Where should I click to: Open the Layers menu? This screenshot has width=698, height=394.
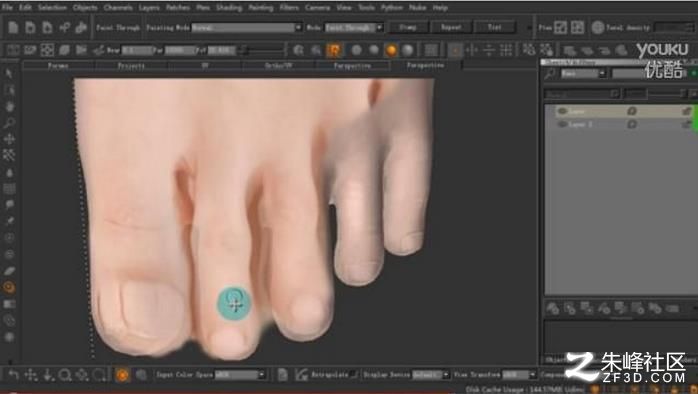149,8
